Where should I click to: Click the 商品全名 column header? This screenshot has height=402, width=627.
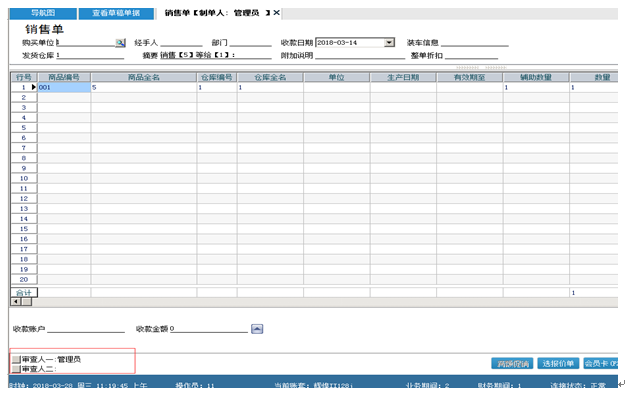tap(143, 76)
